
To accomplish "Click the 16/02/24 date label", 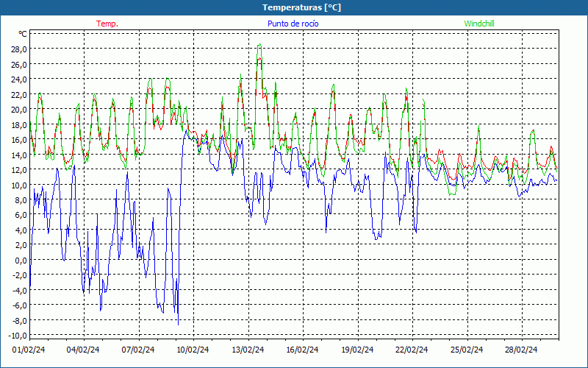I will pyautogui.click(x=302, y=350).
